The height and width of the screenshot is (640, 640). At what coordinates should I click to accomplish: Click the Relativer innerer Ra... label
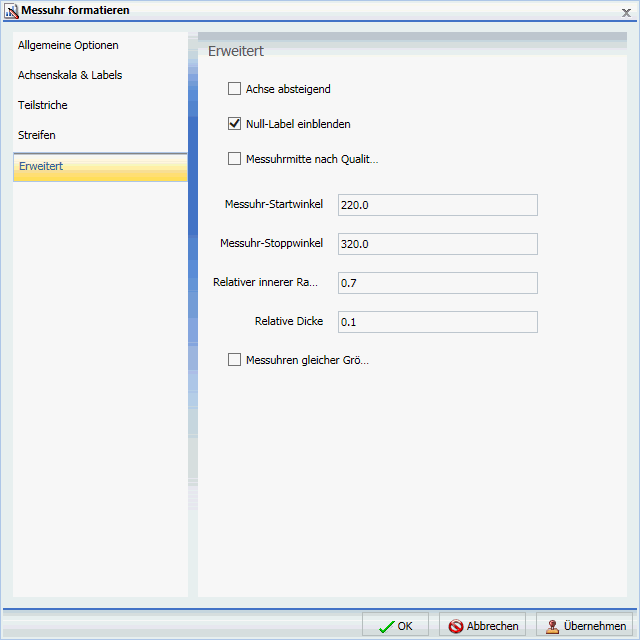265,282
